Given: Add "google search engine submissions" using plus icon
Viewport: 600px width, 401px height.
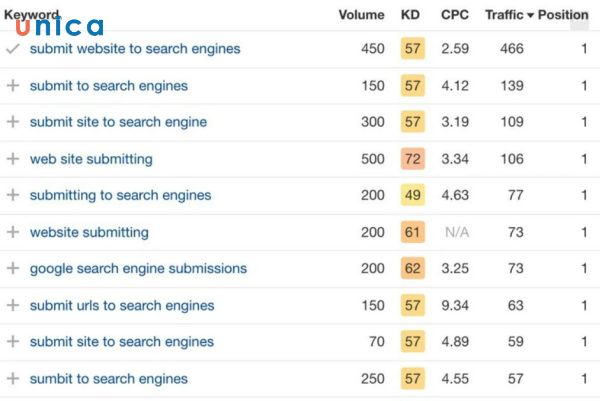Looking at the screenshot, I should pyautogui.click(x=13, y=268).
